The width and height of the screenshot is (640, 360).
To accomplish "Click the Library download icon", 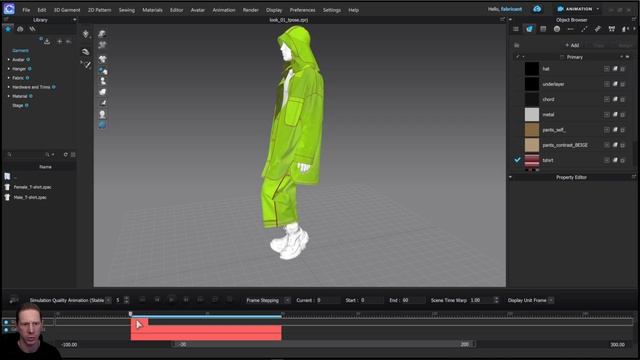I will (x=47, y=41).
